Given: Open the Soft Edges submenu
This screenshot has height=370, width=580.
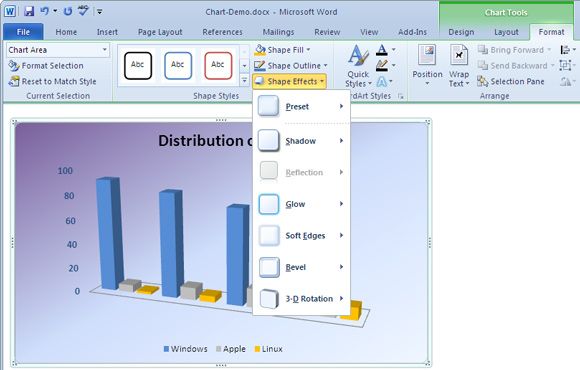Looking at the screenshot, I should point(301,235).
